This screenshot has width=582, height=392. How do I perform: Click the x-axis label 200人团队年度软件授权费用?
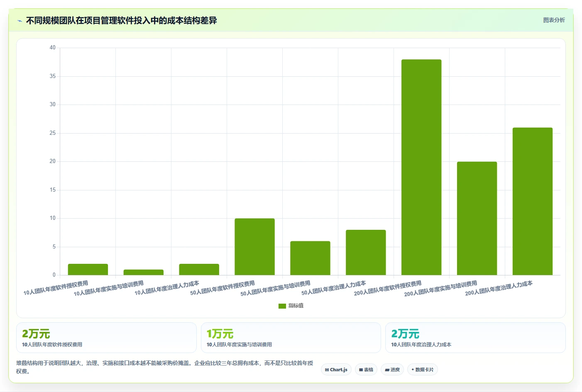(x=388, y=288)
